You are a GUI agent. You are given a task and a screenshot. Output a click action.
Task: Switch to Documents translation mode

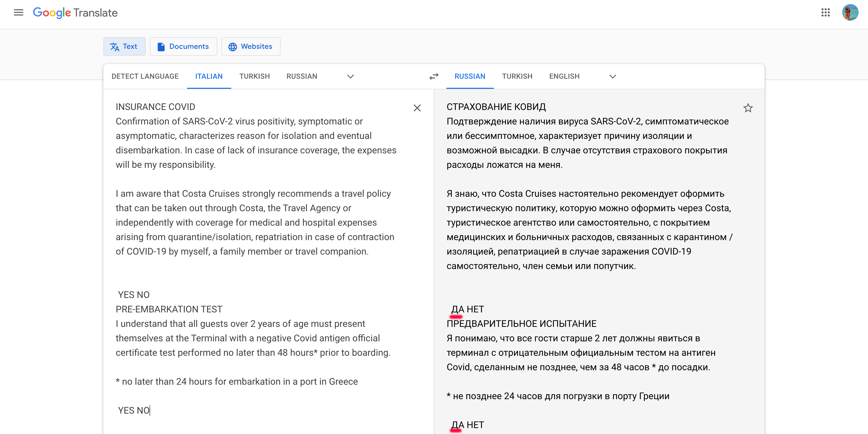pyautogui.click(x=183, y=46)
